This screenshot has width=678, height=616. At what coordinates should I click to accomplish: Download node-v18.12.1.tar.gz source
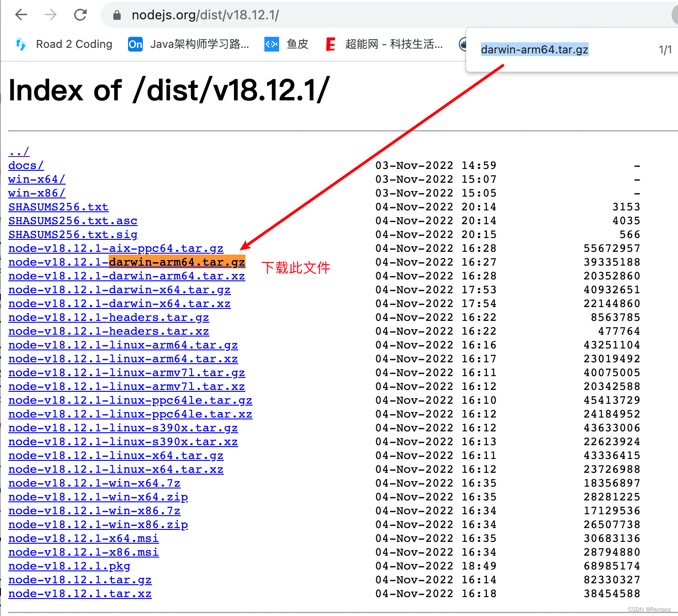pos(80,580)
